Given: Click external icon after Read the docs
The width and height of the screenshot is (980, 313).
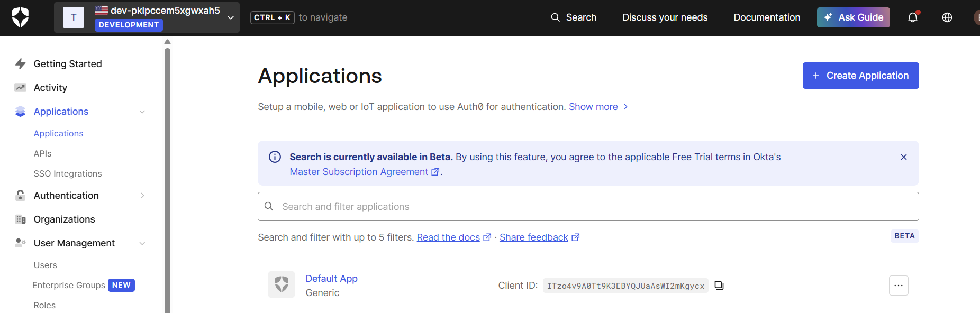Looking at the screenshot, I should click(x=487, y=237).
